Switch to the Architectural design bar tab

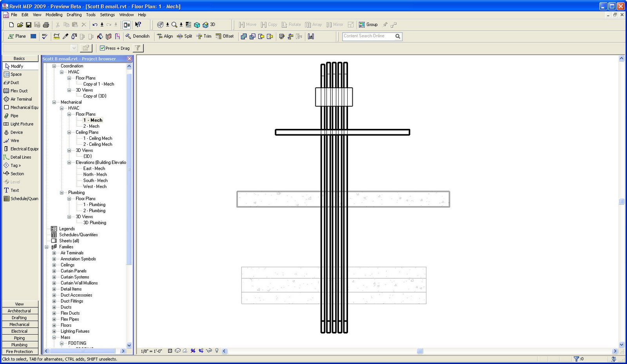coord(20,311)
